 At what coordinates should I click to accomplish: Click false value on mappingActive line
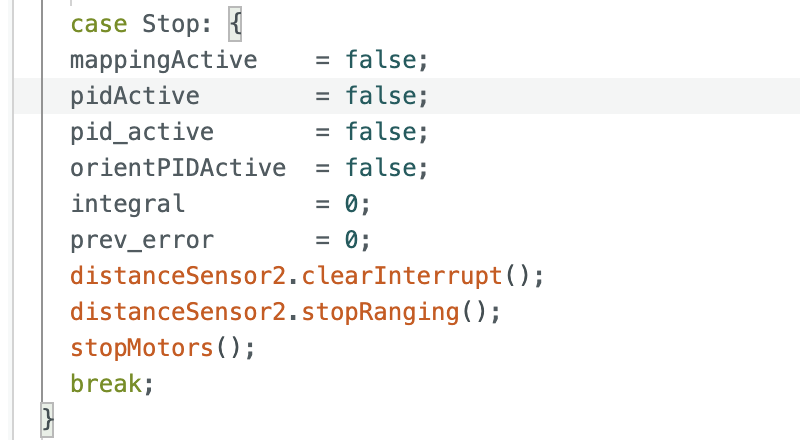(x=381, y=60)
